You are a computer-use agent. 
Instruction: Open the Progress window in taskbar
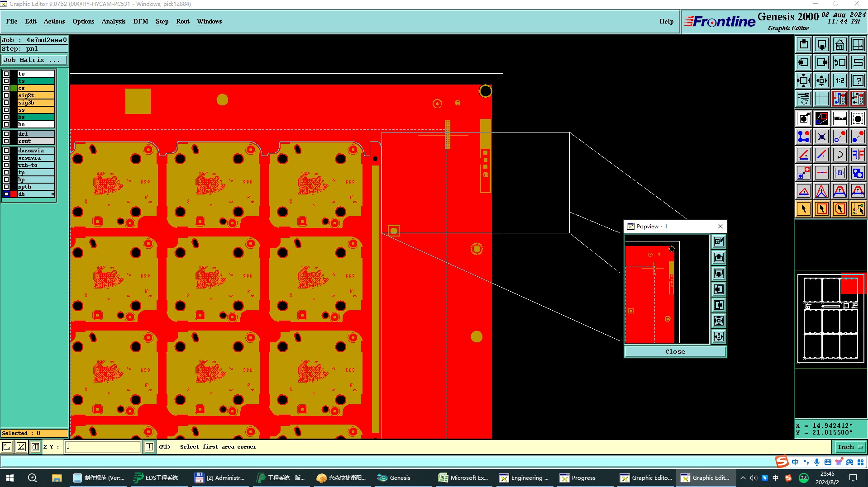click(x=578, y=478)
